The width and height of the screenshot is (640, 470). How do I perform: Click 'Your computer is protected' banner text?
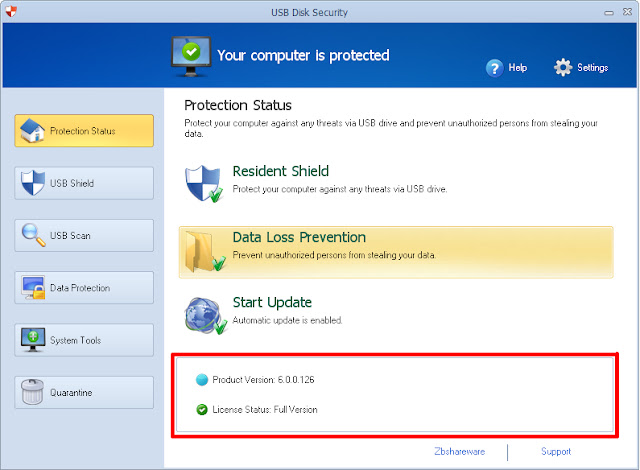(x=303, y=55)
